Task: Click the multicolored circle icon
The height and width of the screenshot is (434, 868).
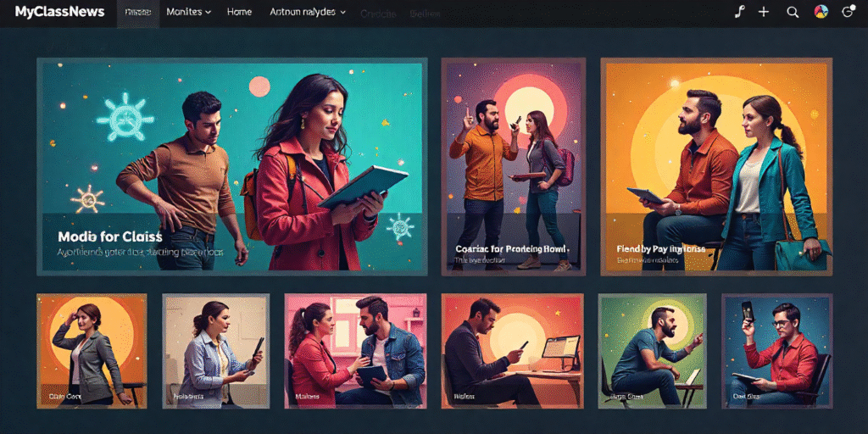Action: [x=821, y=12]
